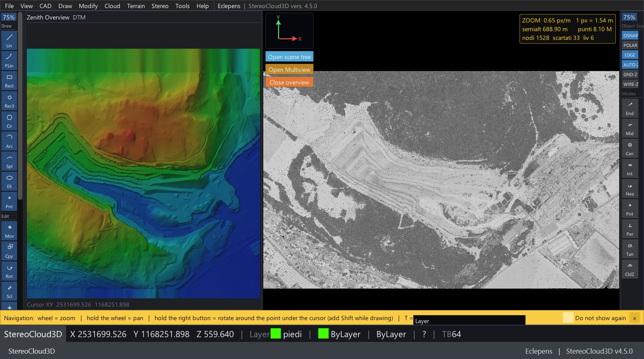The width and height of the screenshot is (644, 359).
Task: Enable Mid midpoint snap mode
Action: 630,128
